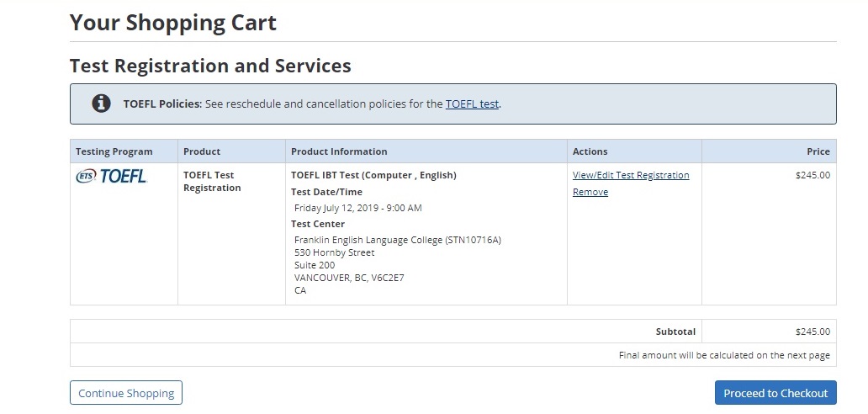Click the bold TOEFL Policies label
Image resolution: width=868 pixels, height=414 pixels.
162,104
